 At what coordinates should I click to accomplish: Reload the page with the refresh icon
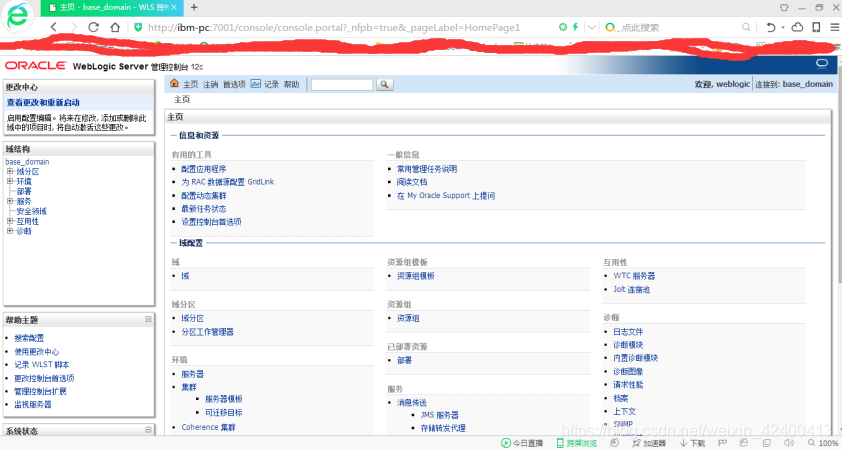coord(93,27)
